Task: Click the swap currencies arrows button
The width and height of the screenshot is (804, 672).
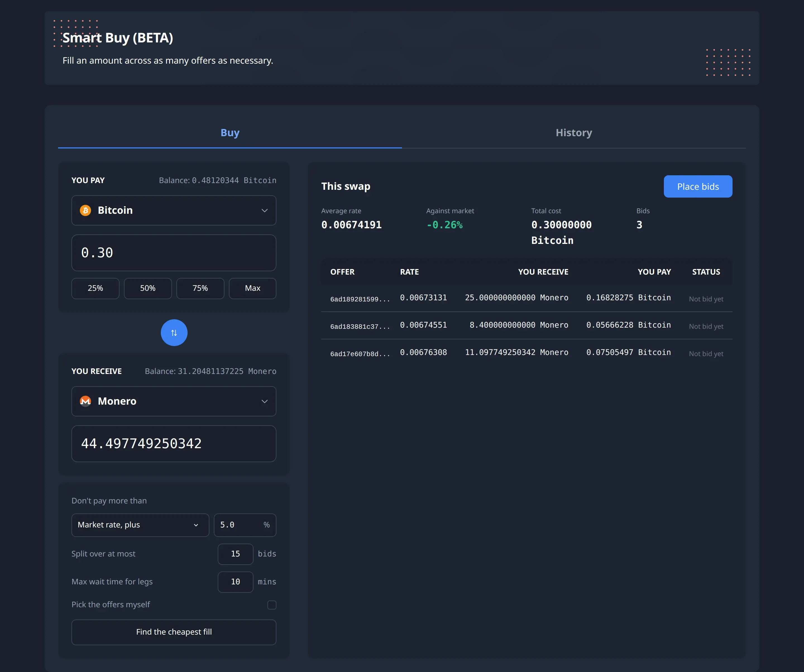Action: (174, 333)
